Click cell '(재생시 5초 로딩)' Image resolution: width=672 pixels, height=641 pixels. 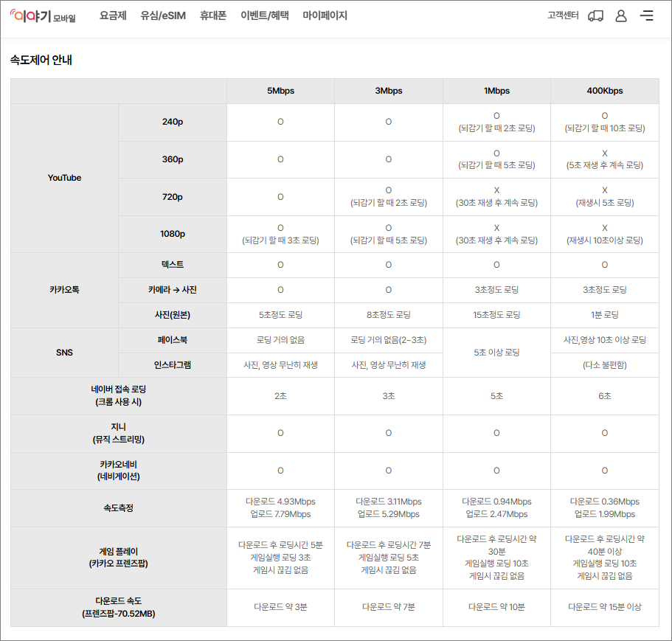point(605,203)
